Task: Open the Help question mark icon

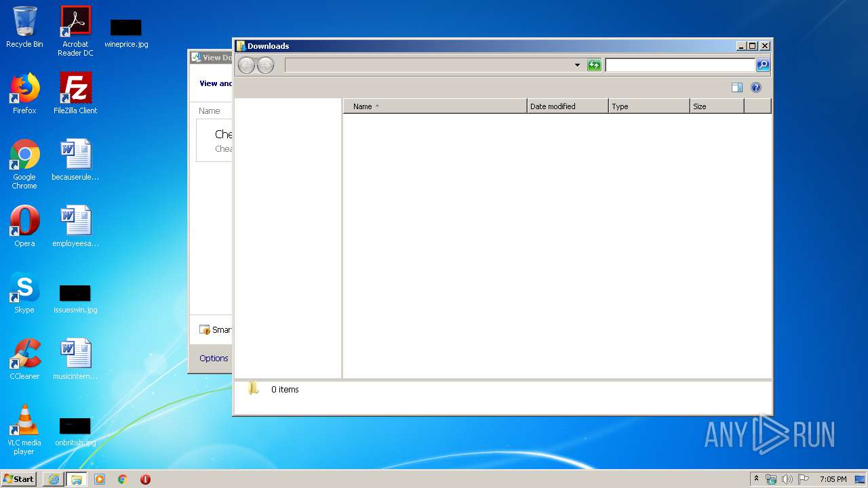Action: [756, 87]
